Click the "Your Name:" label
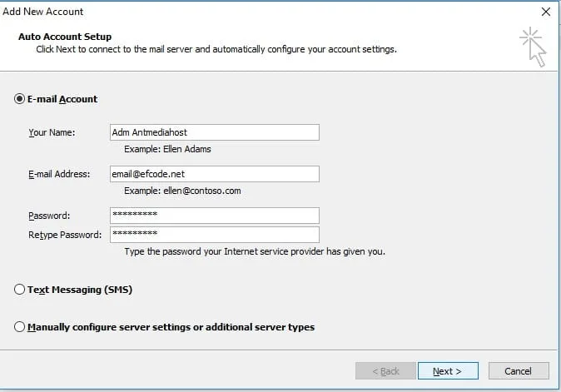Screen dimensions: 561x392 [52, 132]
